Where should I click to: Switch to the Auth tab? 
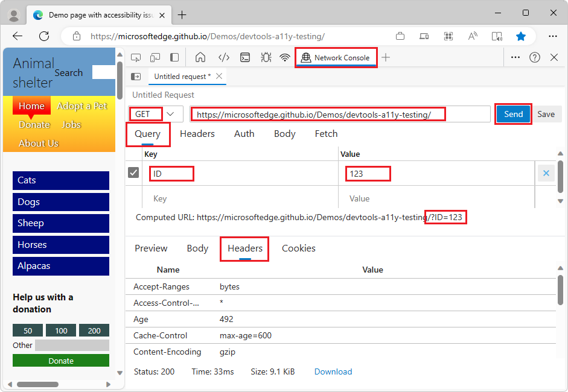coord(244,134)
